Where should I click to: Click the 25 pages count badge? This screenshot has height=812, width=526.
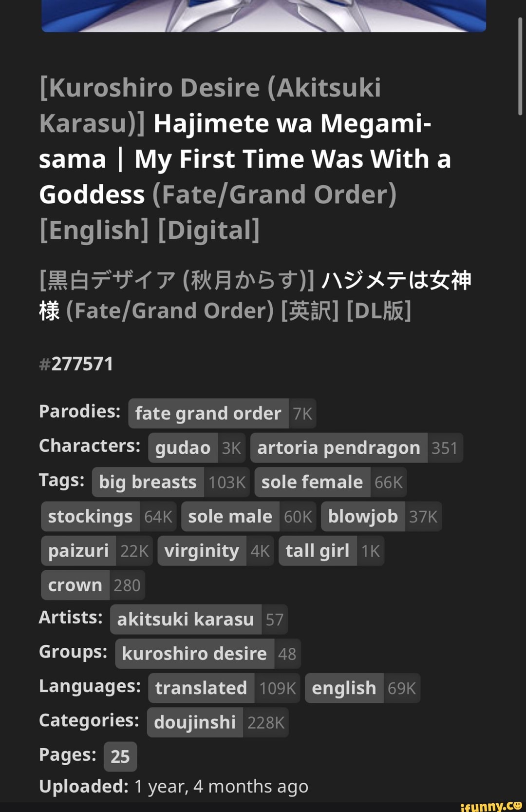click(120, 756)
